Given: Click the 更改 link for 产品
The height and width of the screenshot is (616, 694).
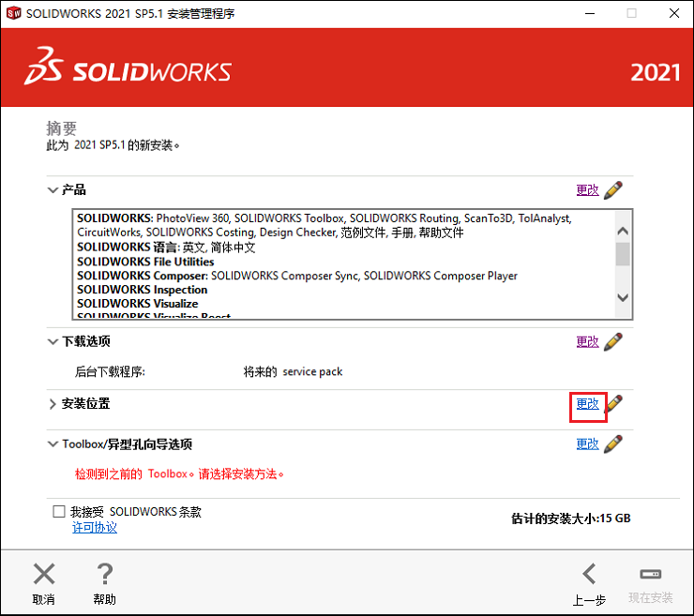Looking at the screenshot, I should (x=587, y=190).
